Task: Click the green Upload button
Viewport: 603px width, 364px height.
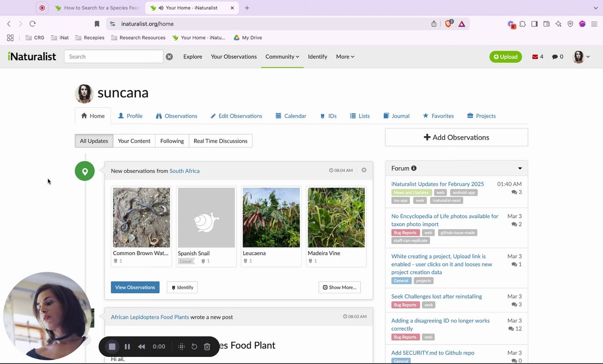Action: (x=505, y=57)
